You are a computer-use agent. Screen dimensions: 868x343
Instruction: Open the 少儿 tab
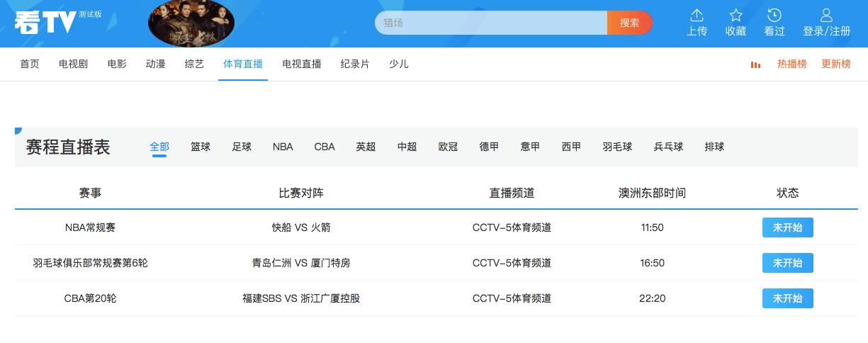pos(399,64)
